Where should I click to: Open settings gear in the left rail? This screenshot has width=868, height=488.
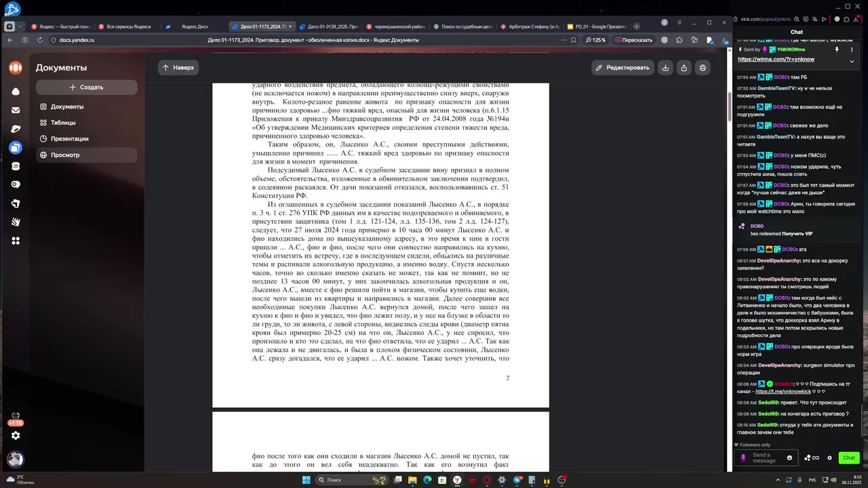tap(15, 436)
